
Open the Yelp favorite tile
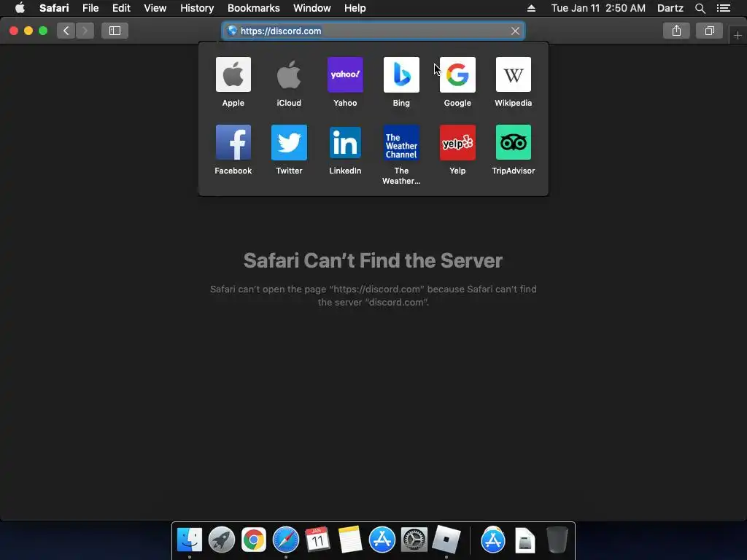point(457,142)
